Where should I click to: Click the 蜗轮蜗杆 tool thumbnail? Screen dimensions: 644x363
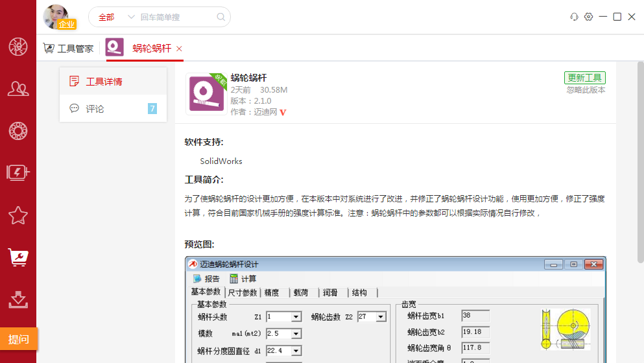coord(206,93)
